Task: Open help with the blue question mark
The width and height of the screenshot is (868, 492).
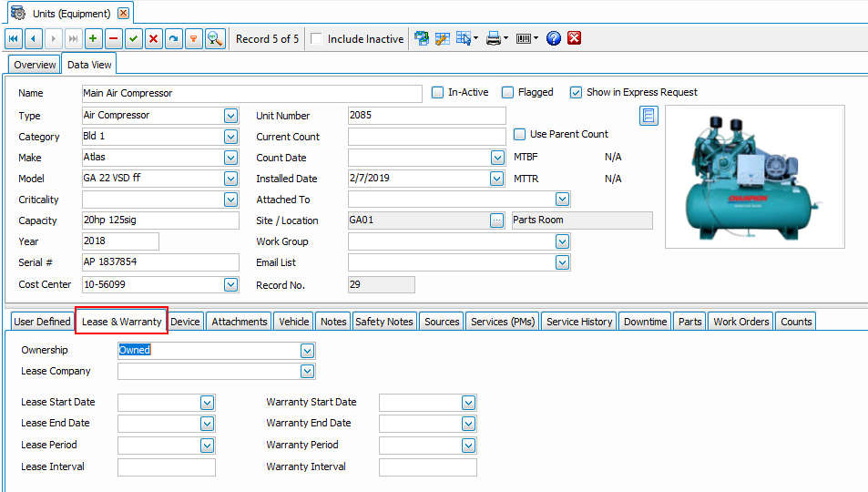Action: (x=554, y=38)
